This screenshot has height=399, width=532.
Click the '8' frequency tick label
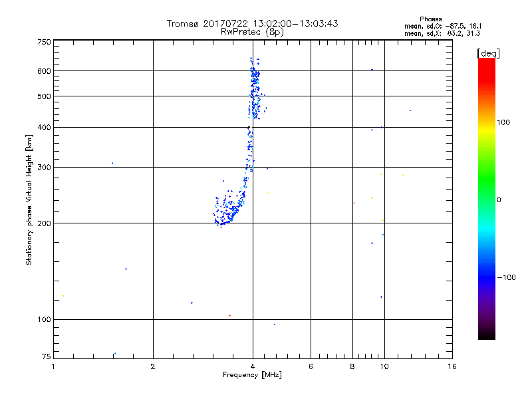click(x=352, y=366)
